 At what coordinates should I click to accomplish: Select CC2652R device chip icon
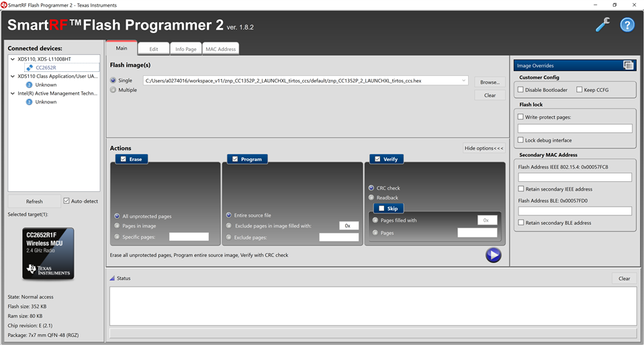[x=29, y=67]
